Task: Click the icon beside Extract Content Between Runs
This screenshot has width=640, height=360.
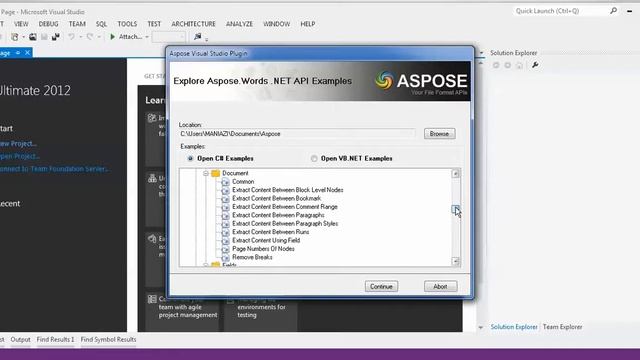Action: click(225, 232)
